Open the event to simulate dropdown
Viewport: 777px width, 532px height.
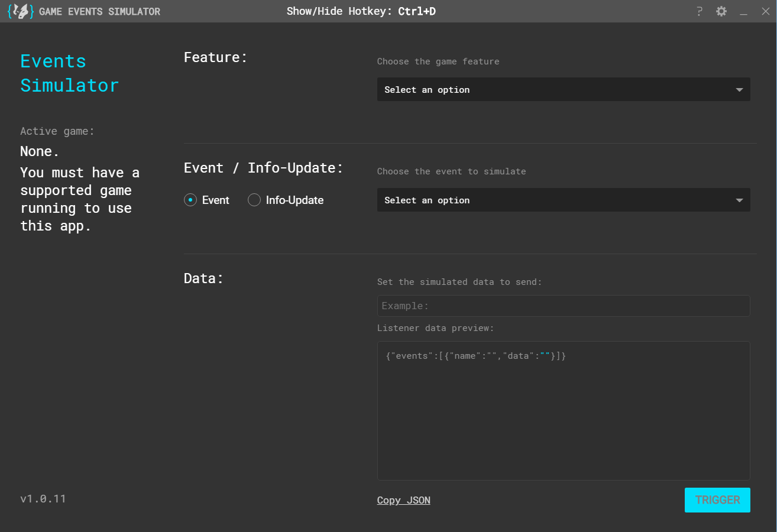564,200
